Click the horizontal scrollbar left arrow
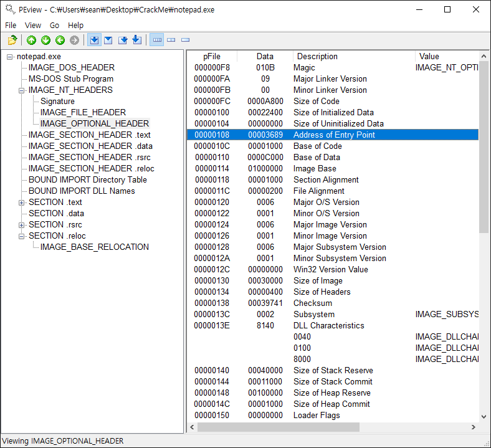Screen dimensions: 491x448 point(193,427)
